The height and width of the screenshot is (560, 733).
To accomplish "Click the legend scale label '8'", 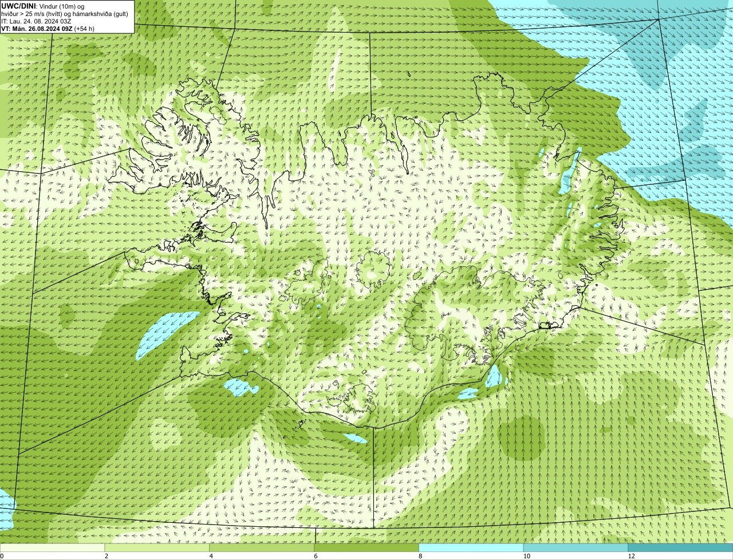I will coord(420,556).
